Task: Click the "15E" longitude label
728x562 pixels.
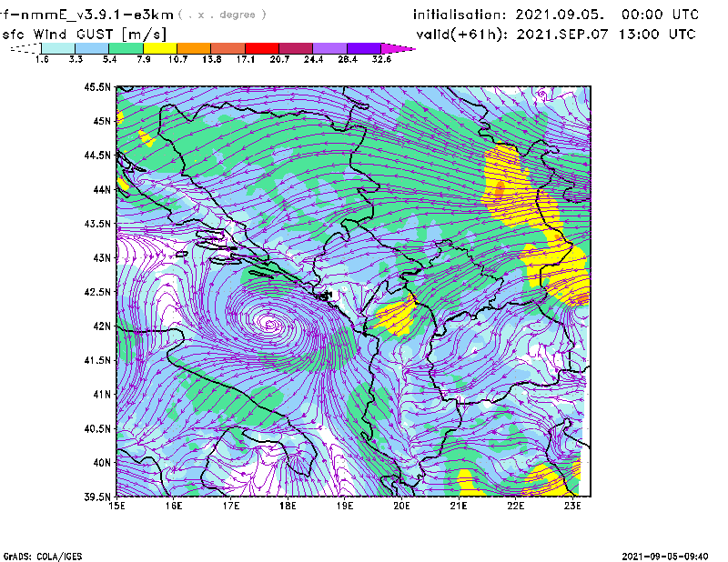Action: (x=116, y=506)
